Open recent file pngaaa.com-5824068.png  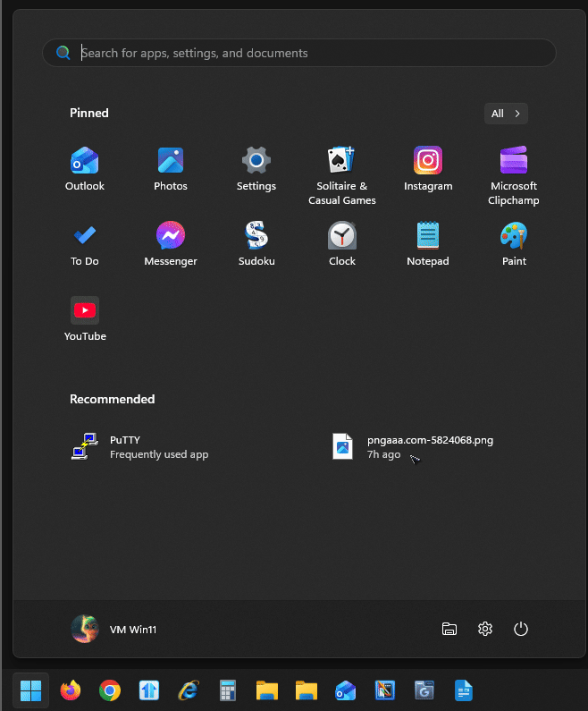411,446
